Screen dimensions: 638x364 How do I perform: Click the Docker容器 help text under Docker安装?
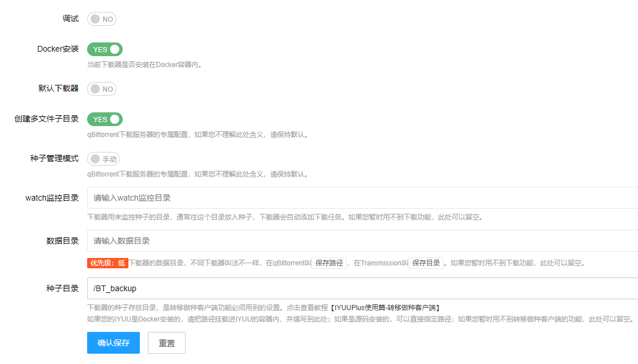[144, 65]
